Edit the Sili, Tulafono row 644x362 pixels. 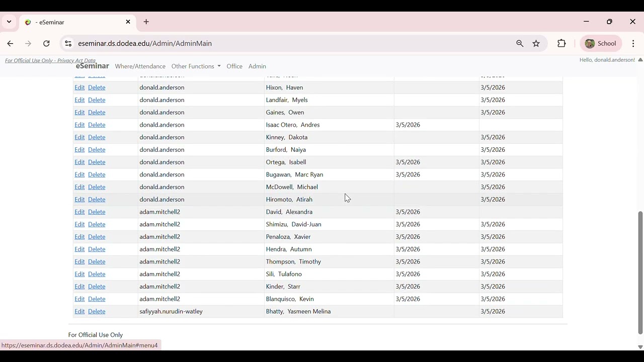pos(79,274)
